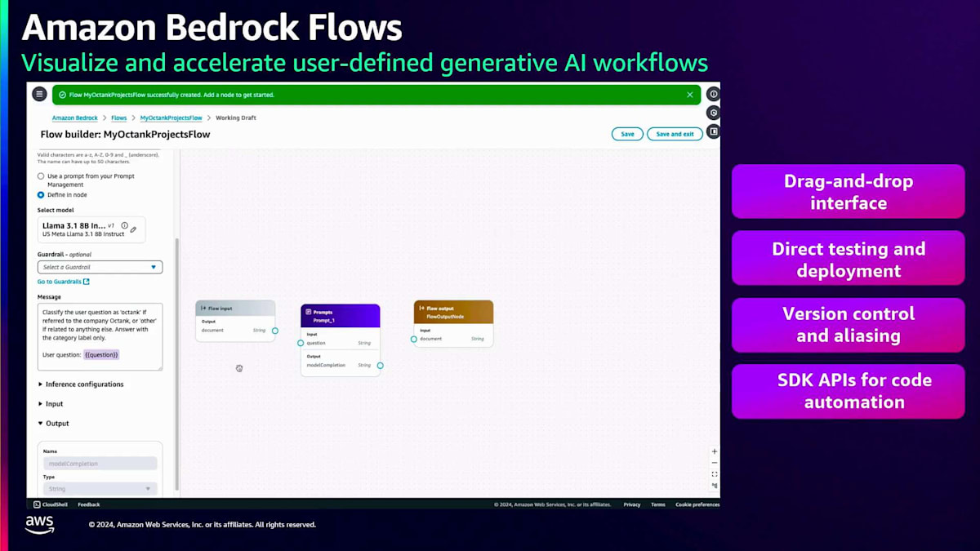Click the Direct testing and deployment tile
The width and height of the screenshot is (980, 551).
[849, 259]
